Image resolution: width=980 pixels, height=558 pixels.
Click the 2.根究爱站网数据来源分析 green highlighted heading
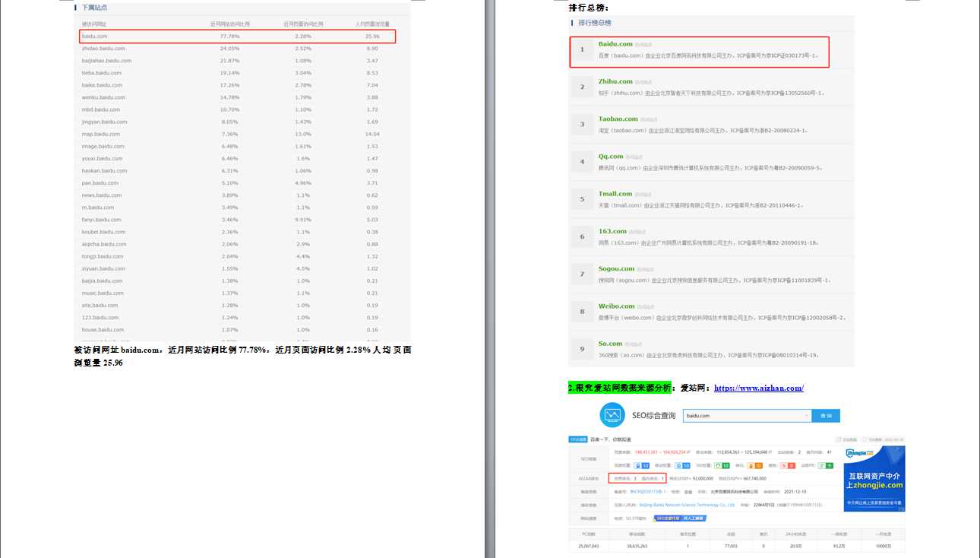click(620, 388)
